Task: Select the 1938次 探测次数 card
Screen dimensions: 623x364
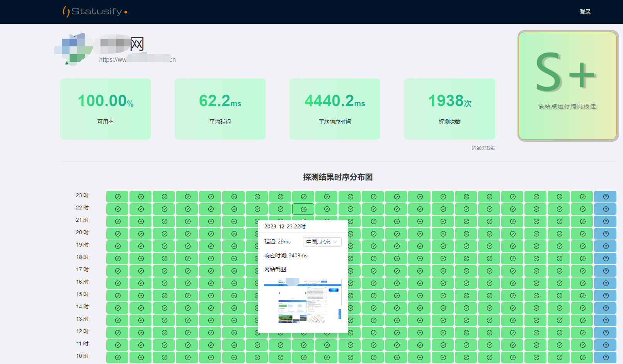Action: click(449, 109)
